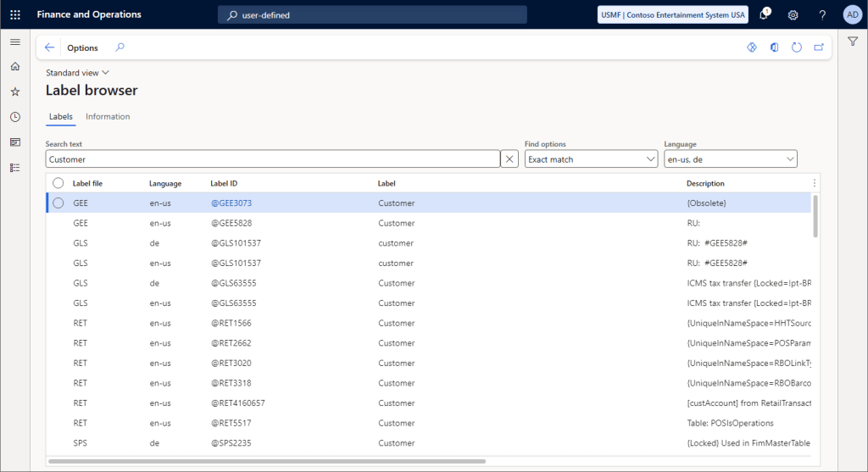Screen dimensions: 868x472
Task: Open Modules list icon in sidebar
Action: 15,168
